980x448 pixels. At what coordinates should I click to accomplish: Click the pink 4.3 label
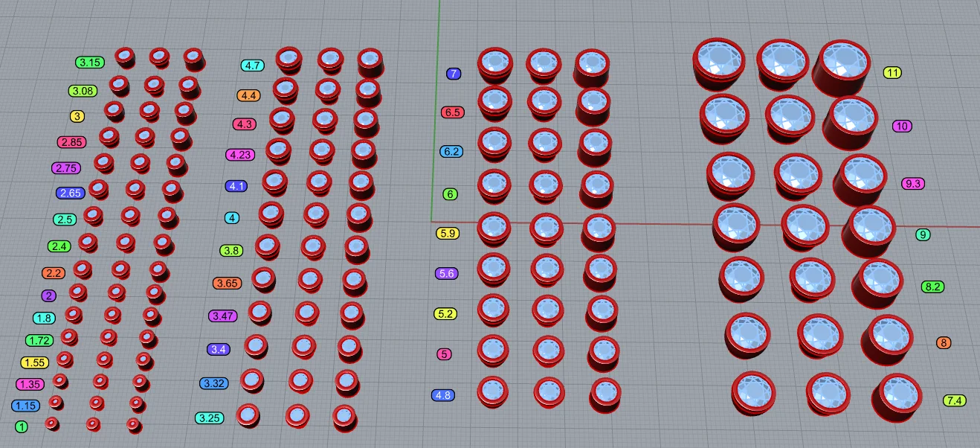(245, 124)
